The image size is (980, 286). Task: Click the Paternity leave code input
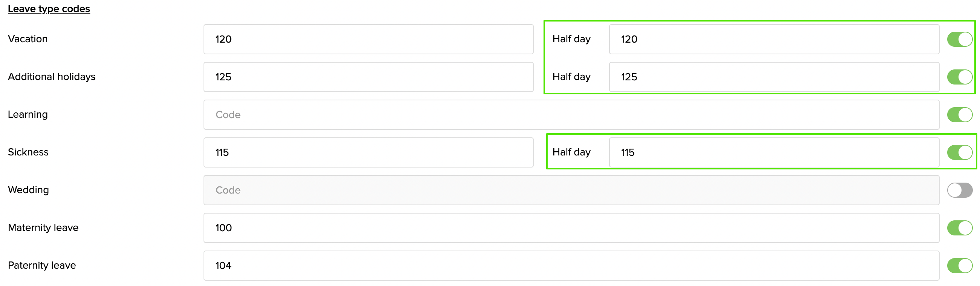pos(571,265)
